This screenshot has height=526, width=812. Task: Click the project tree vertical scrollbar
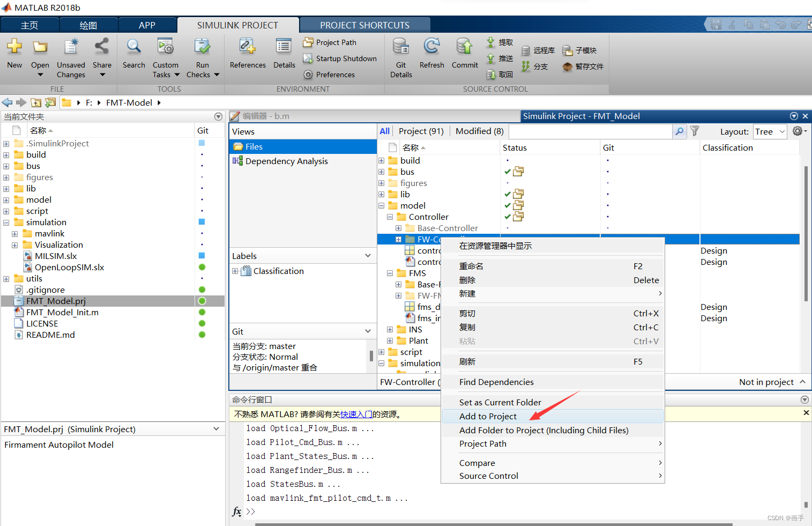click(806, 233)
